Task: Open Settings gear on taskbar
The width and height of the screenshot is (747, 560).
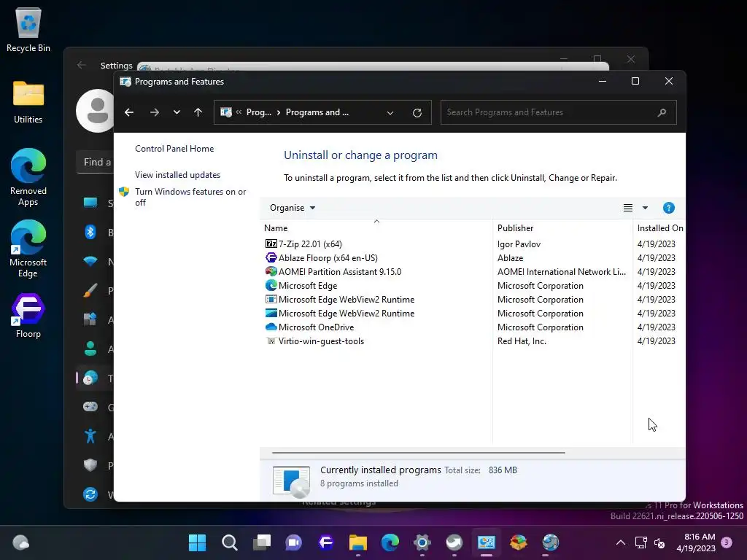Action: click(x=422, y=542)
